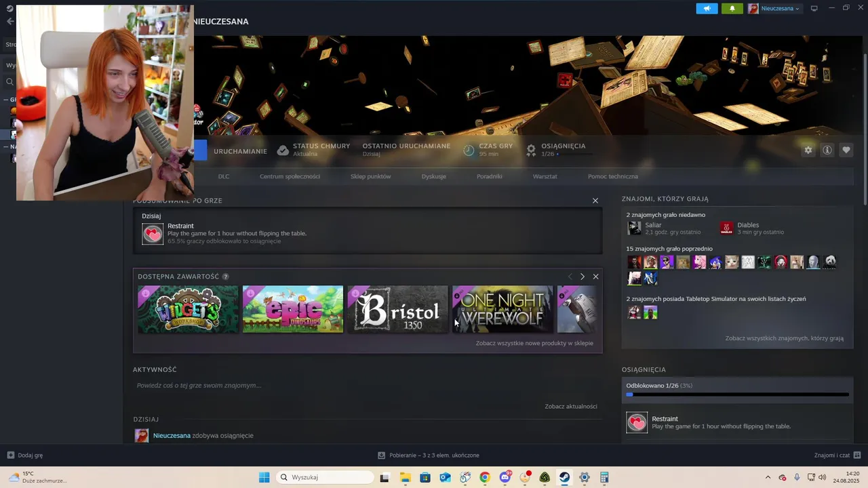Show next DLC items with right arrow
Image resolution: width=868 pixels, height=488 pixels.
click(x=582, y=277)
